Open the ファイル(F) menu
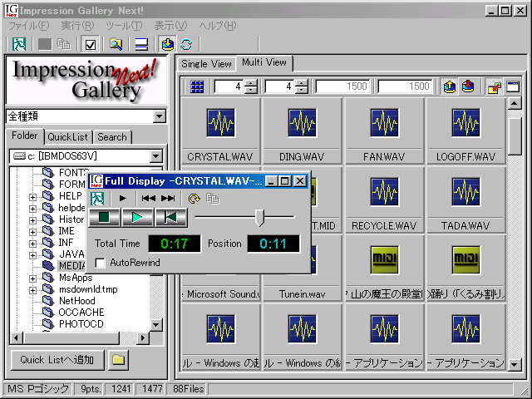 (x=29, y=26)
